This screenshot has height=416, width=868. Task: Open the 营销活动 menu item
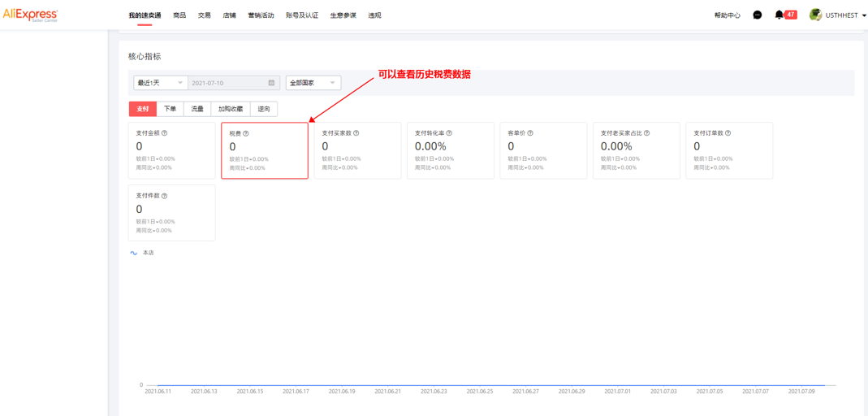261,15
